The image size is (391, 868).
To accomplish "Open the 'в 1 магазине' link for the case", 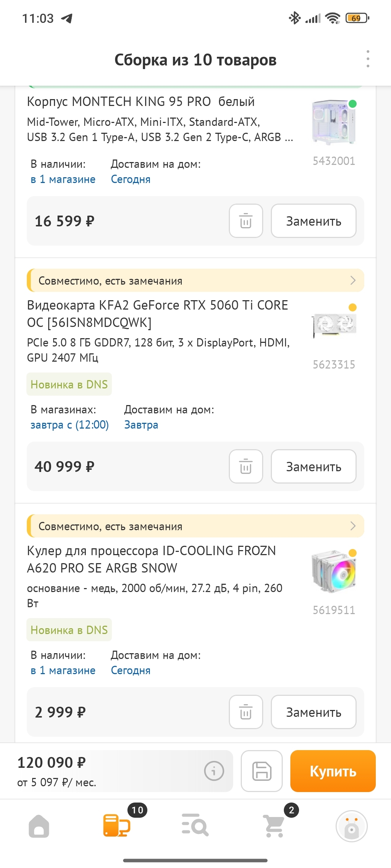I will point(63,179).
